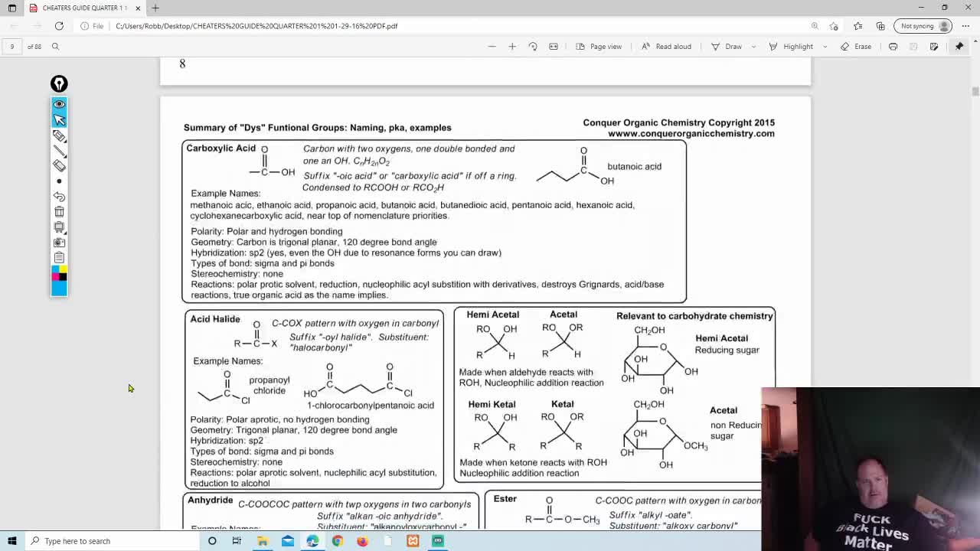Take a screenshot with the camera icon
This screenshot has width=980, height=551.
tap(59, 243)
